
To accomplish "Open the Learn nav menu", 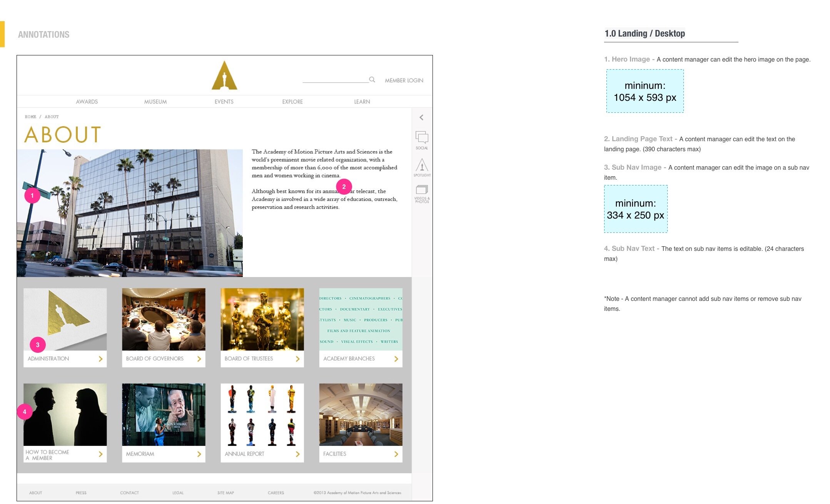I will pos(362,102).
